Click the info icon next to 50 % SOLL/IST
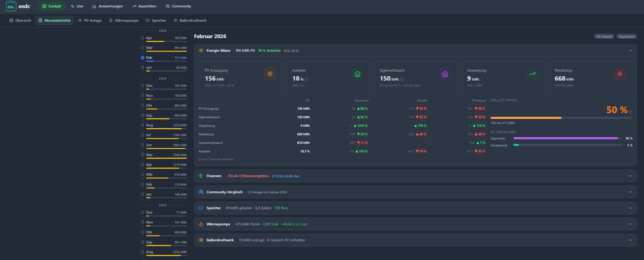The image size is (644, 260). click(631, 112)
